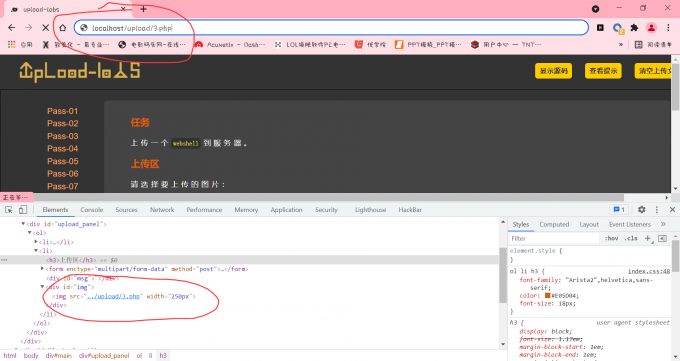Open Pass-04 level
This screenshot has width=680, height=361.
coord(62,149)
